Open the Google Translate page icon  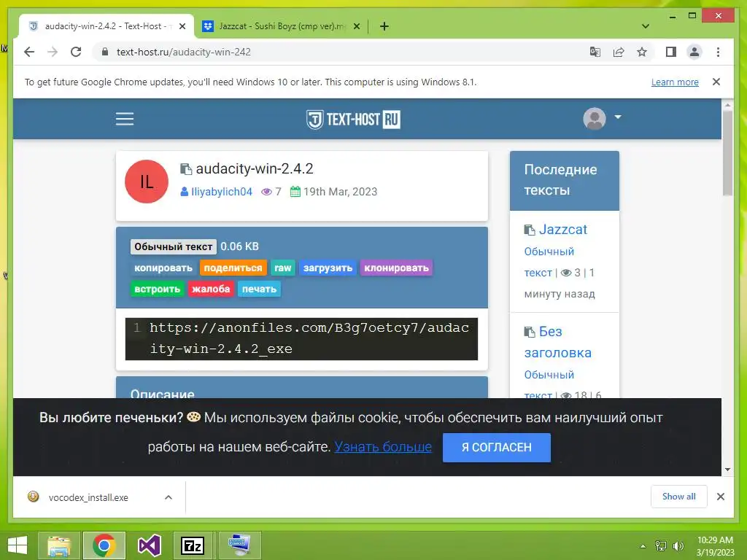(595, 52)
